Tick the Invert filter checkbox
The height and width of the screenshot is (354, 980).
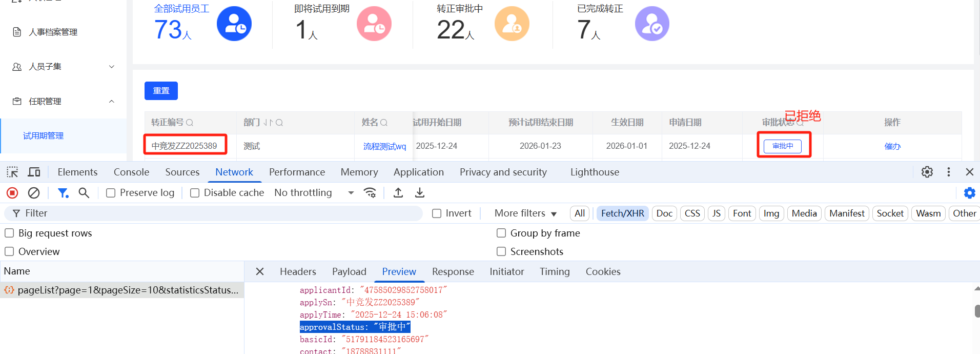437,213
